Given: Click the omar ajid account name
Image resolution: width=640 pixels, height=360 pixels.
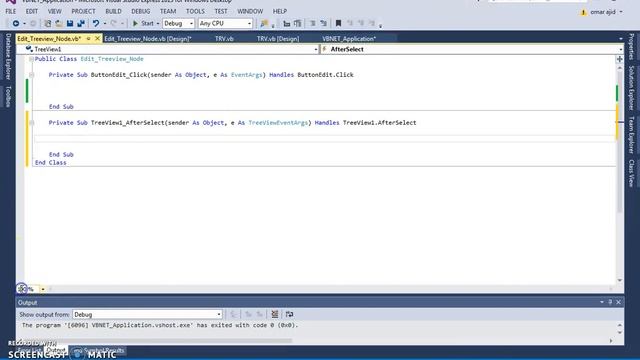Looking at the screenshot, I should pyautogui.click(x=603, y=12).
